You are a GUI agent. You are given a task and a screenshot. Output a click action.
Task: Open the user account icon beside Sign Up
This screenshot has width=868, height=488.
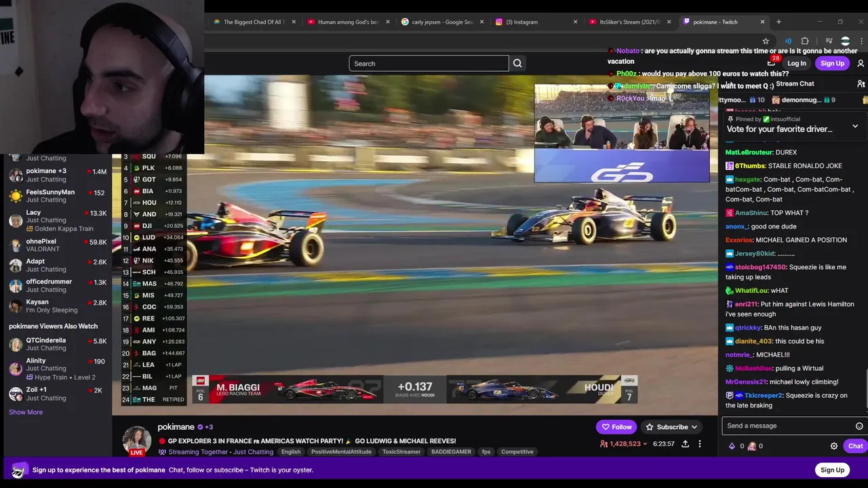pyautogui.click(x=861, y=63)
